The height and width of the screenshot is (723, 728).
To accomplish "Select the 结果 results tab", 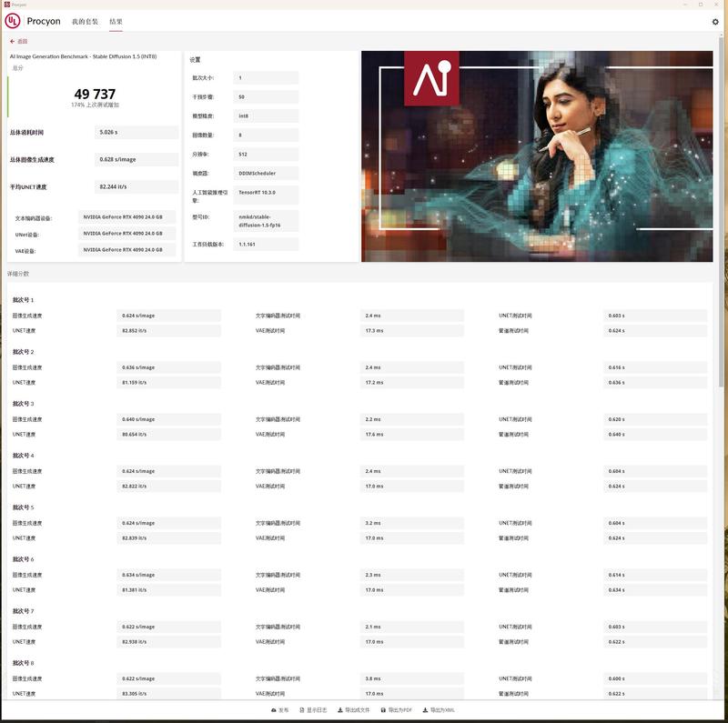I will [x=116, y=21].
